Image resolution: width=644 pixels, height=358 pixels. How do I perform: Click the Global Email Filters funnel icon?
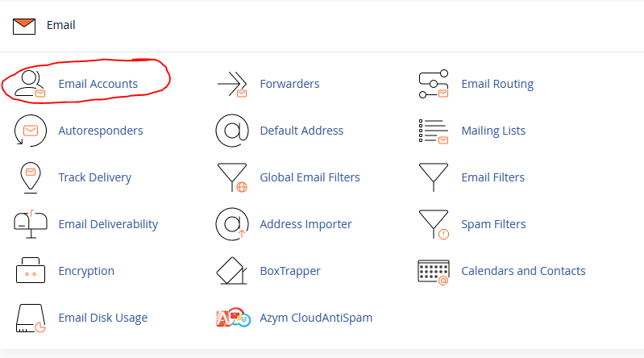232,177
